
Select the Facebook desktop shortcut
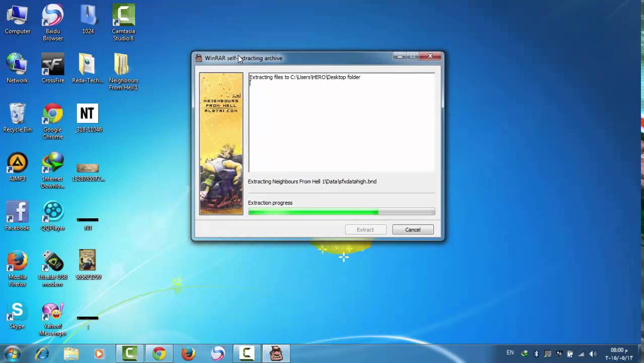tap(17, 216)
